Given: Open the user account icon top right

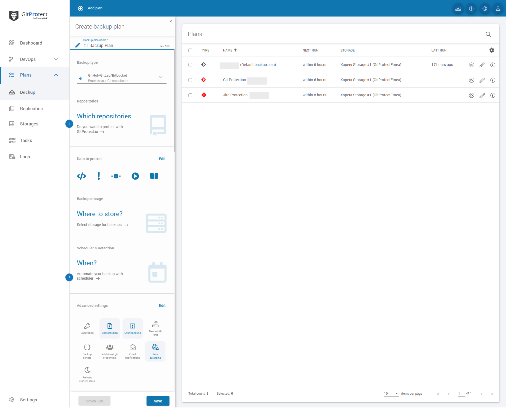Looking at the screenshot, I should point(498,8).
